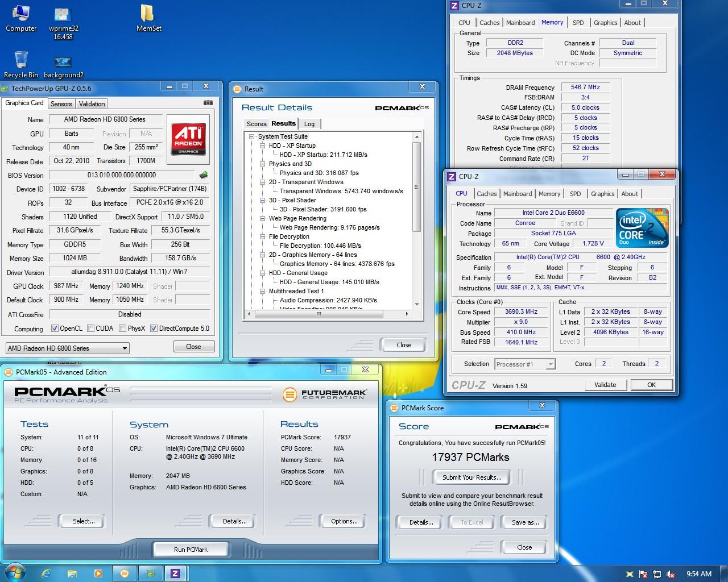Click Submit Your Results button
The height and width of the screenshot is (582, 728).
(x=471, y=477)
